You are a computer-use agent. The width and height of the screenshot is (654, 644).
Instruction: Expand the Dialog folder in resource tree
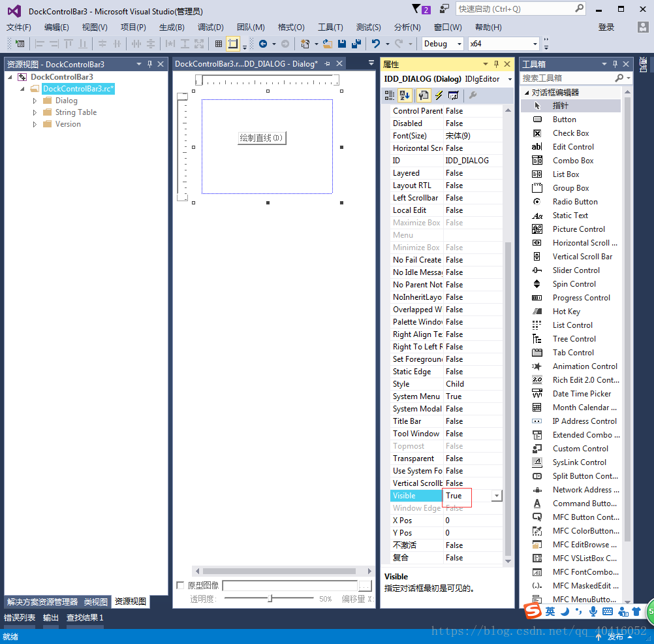pyautogui.click(x=35, y=101)
